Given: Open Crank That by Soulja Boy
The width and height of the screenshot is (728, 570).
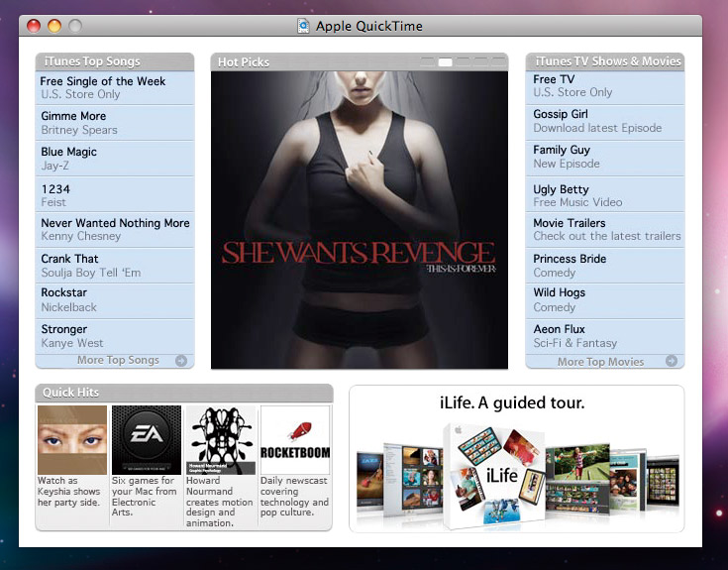Looking at the screenshot, I should 115,266.
